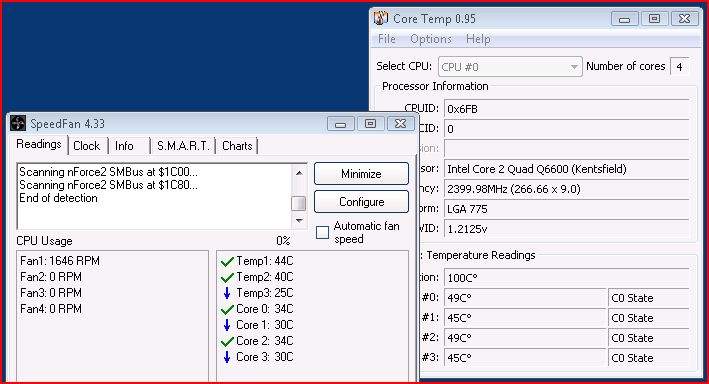This screenshot has height=384, width=709.
Task: Click the log scrollbar down arrow
Action: tap(299, 221)
